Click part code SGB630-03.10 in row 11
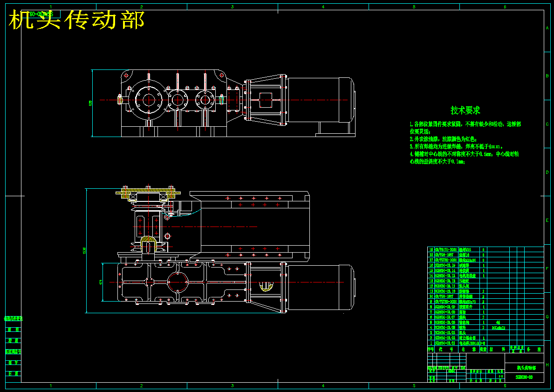 [445, 291]
